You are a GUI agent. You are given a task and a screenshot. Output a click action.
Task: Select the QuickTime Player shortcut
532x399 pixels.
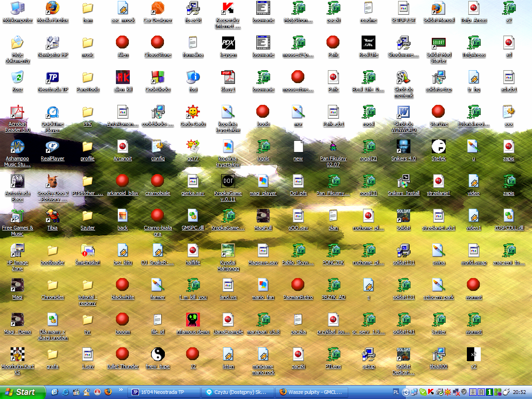click(52, 113)
